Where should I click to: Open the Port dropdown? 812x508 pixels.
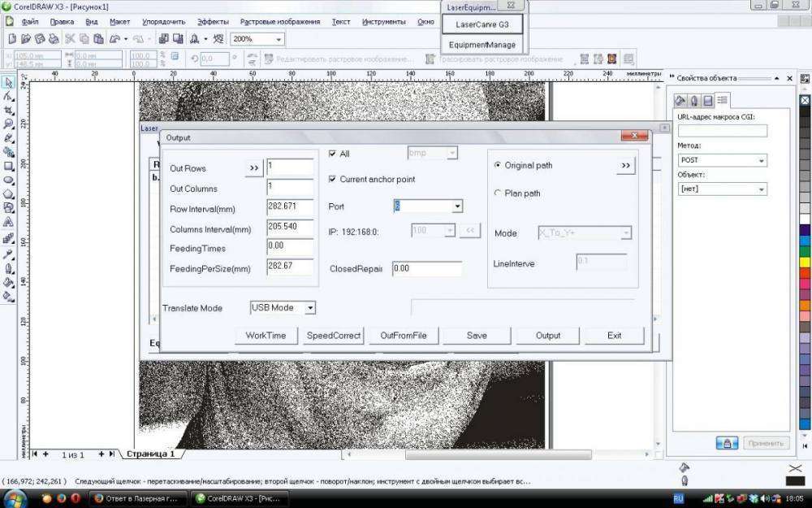457,206
